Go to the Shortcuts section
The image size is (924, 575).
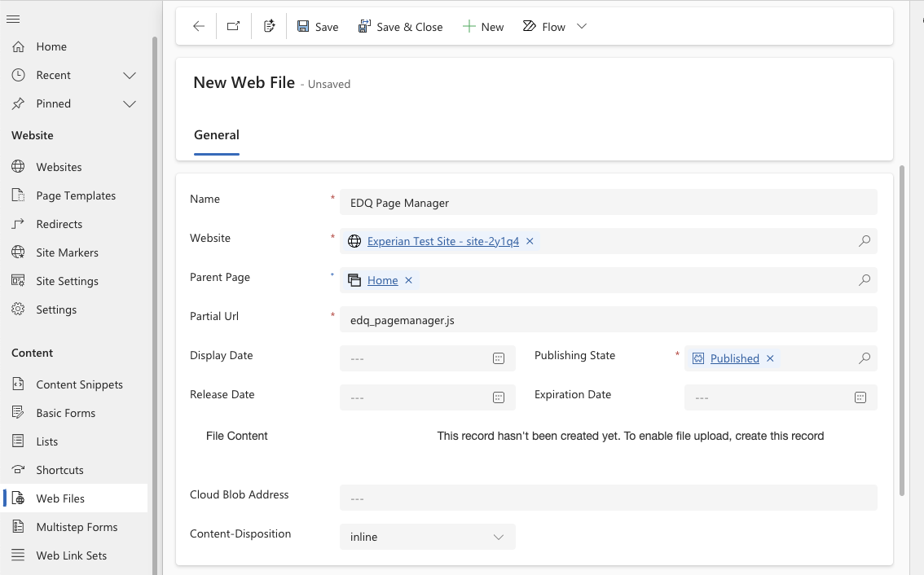click(x=59, y=469)
